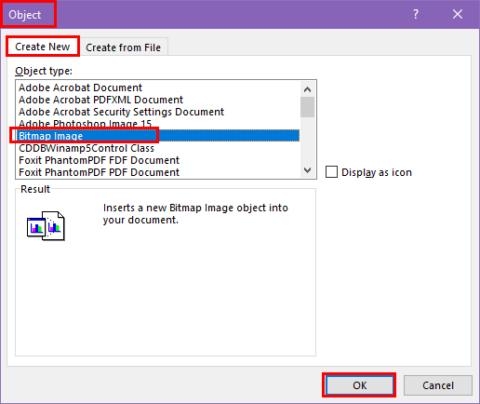
Task: Pick Adobe Photoshop Image 15 object type
Action: pyautogui.click(x=158, y=124)
